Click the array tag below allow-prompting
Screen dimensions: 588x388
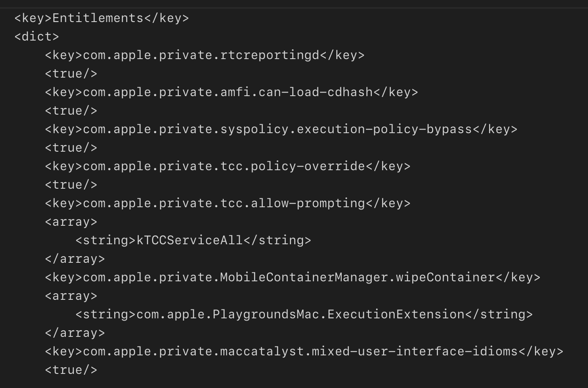(x=71, y=222)
